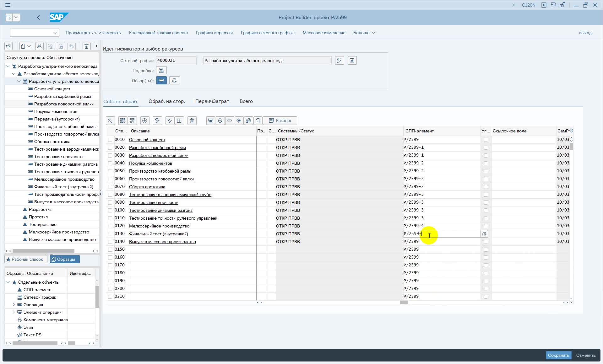Click the checkmark-pencil confirm icon

pyautogui.click(x=170, y=121)
